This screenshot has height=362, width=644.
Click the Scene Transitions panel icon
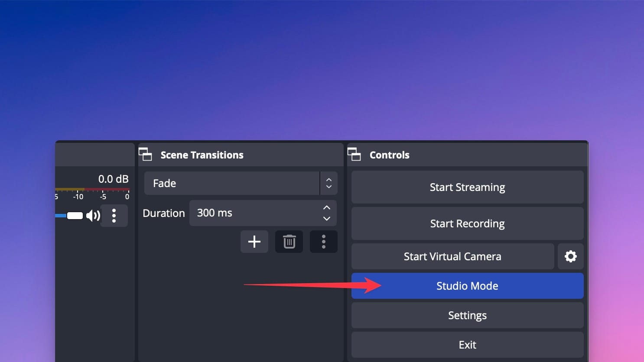(146, 154)
